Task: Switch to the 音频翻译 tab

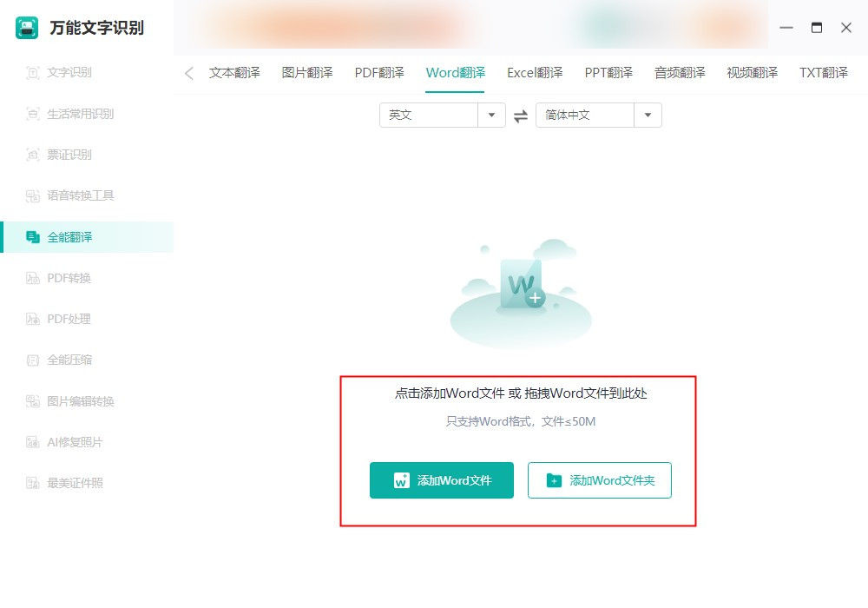Action: tap(680, 73)
